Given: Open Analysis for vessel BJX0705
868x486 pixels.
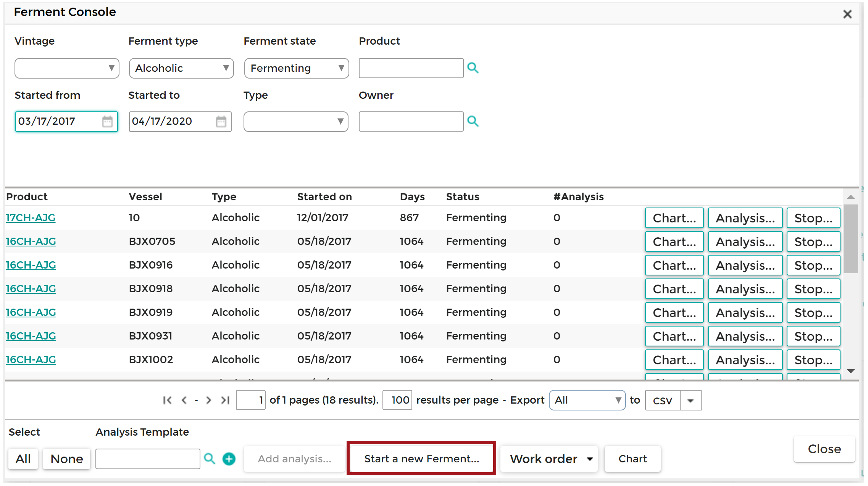Looking at the screenshot, I should 745,241.
